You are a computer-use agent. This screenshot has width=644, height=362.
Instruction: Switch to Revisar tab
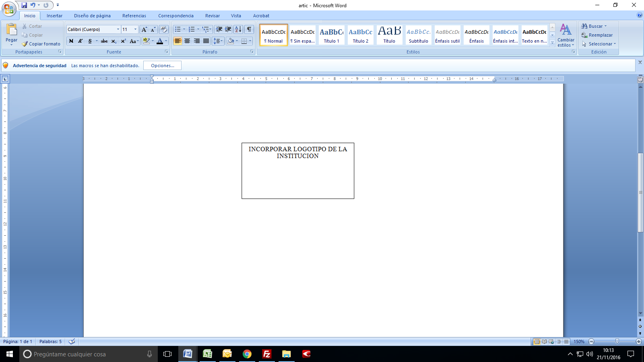coord(212,16)
